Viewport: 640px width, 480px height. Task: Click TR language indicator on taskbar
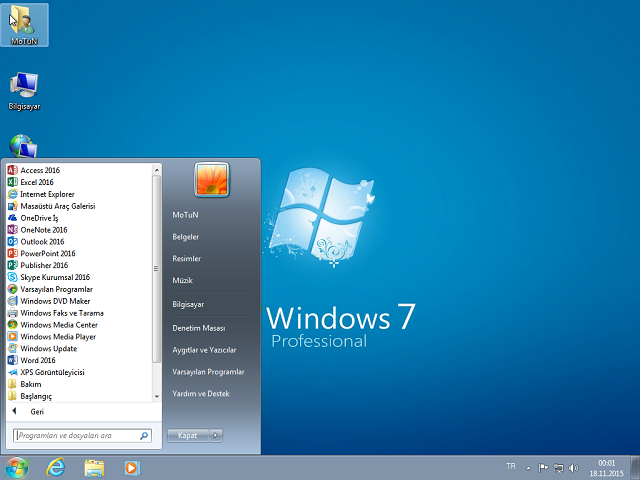tap(511, 466)
